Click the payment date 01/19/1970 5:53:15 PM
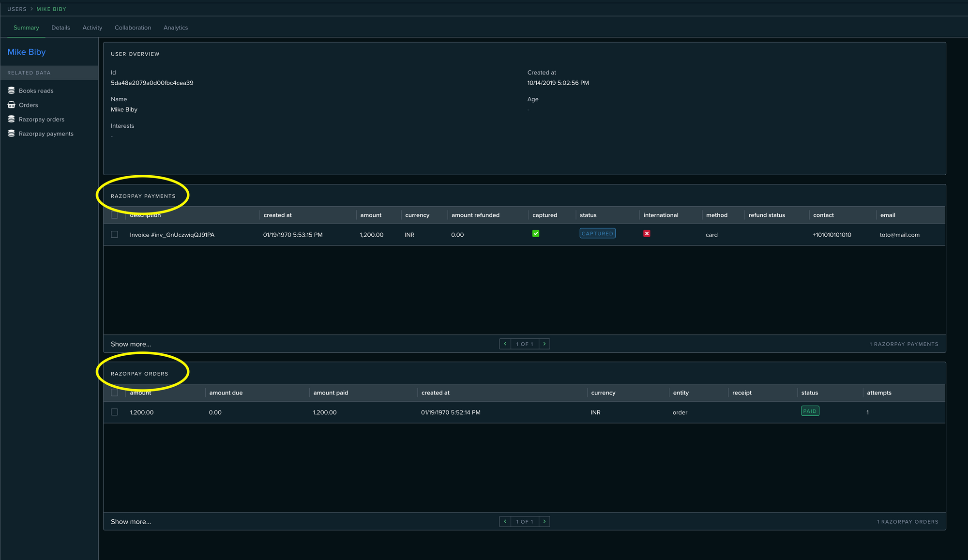Image resolution: width=968 pixels, height=560 pixels. (x=293, y=235)
